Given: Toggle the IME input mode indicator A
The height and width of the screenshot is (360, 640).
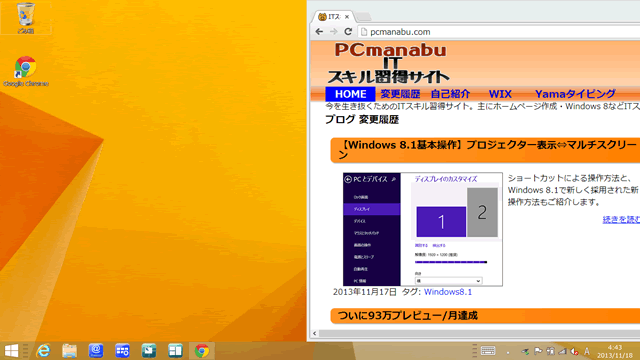Looking at the screenshot, I should click(x=587, y=351).
